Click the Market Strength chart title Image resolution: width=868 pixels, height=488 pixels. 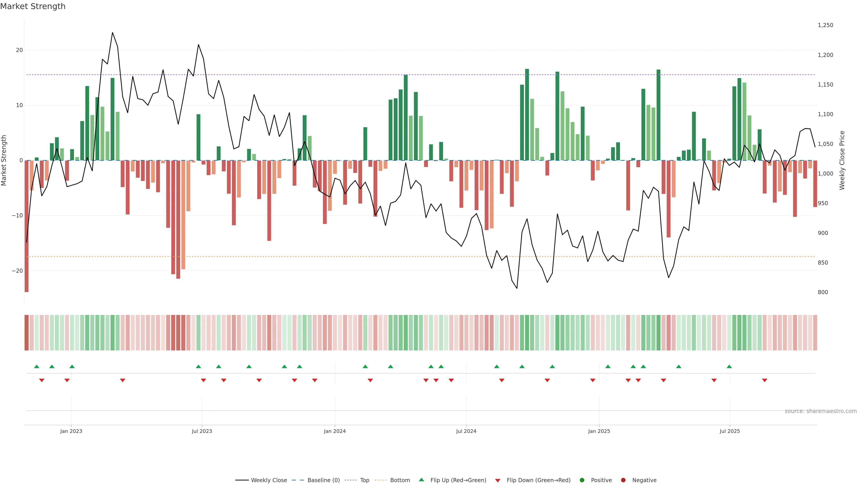33,6
